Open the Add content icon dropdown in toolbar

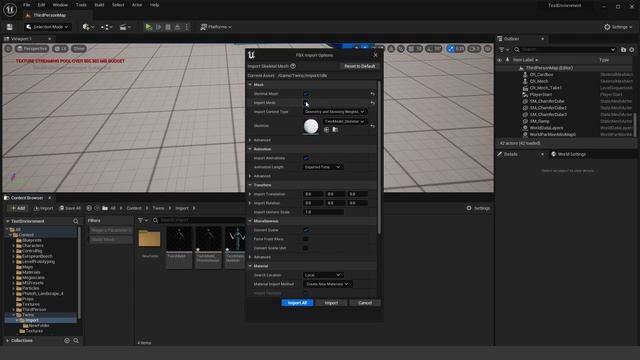pos(88,27)
